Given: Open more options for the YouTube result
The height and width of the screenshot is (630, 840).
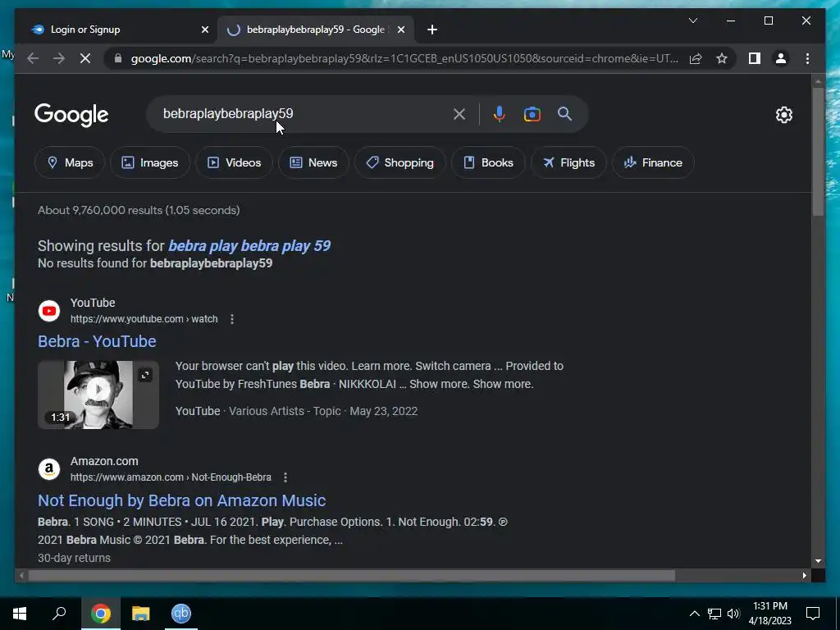Looking at the screenshot, I should (x=232, y=319).
